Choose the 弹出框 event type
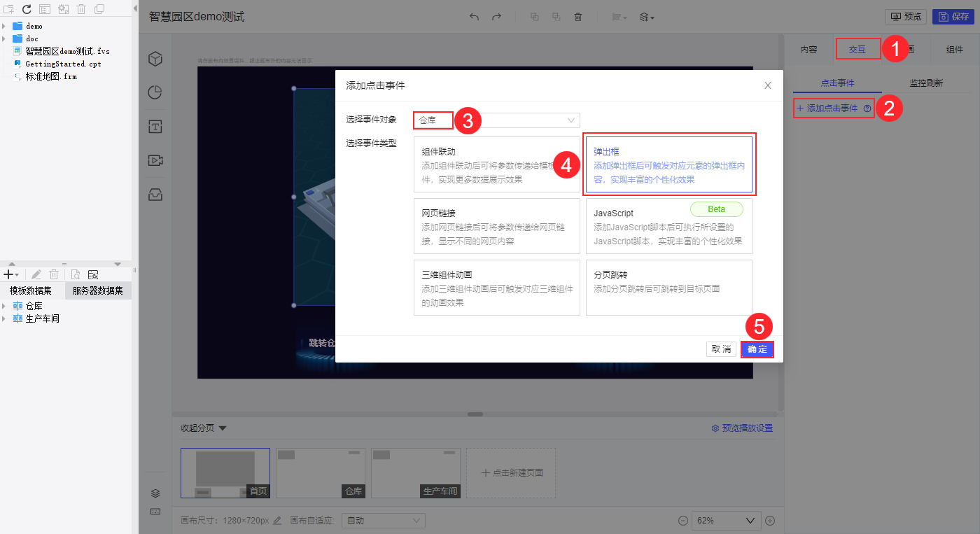This screenshot has width=980, height=534. pyautogui.click(x=669, y=164)
